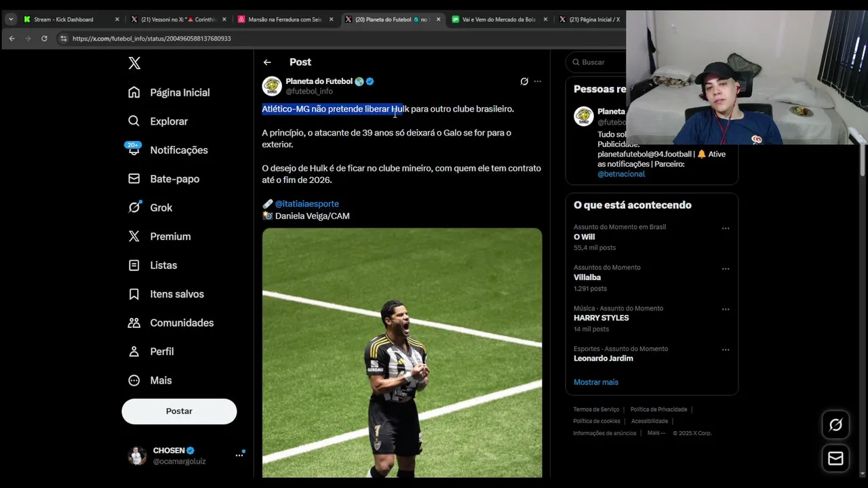Image resolution: width=868 pixels, height=488 pixels.
Task: Open Grok from the sidebar
Action: (x=151, y=207)
